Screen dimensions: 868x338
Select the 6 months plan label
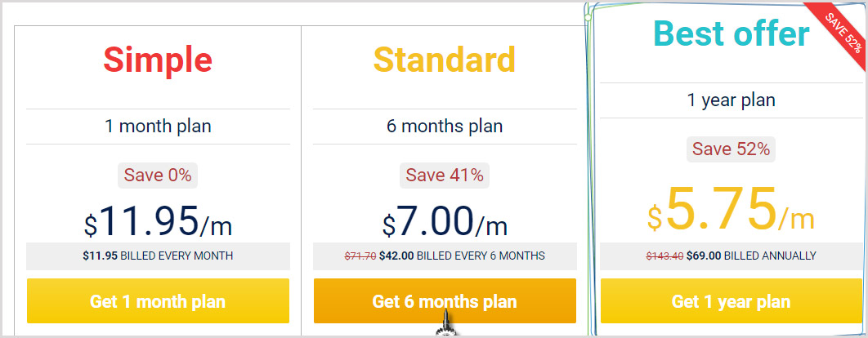tap(445, 126)
